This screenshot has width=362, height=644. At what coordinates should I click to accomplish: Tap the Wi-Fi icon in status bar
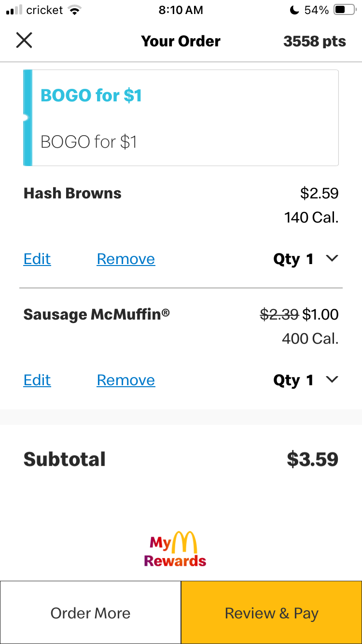click(74, 10)
